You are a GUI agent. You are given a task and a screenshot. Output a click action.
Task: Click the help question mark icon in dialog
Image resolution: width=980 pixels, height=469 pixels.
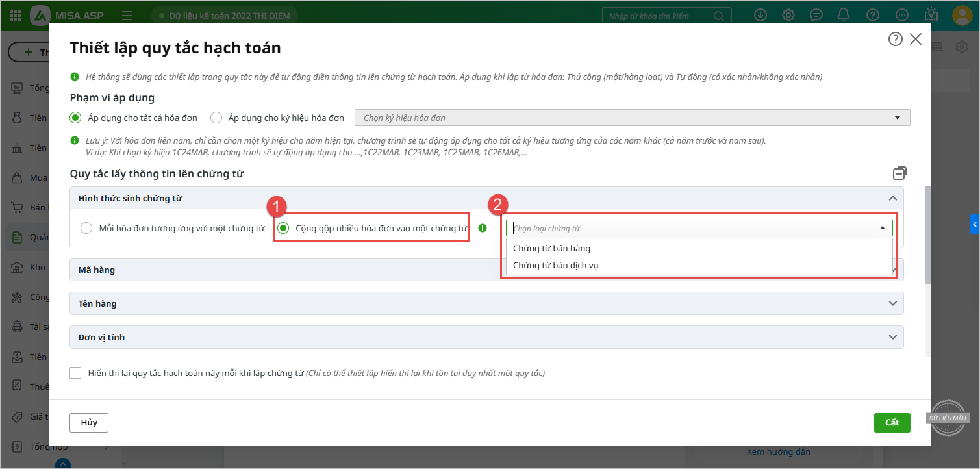point(895,40)
